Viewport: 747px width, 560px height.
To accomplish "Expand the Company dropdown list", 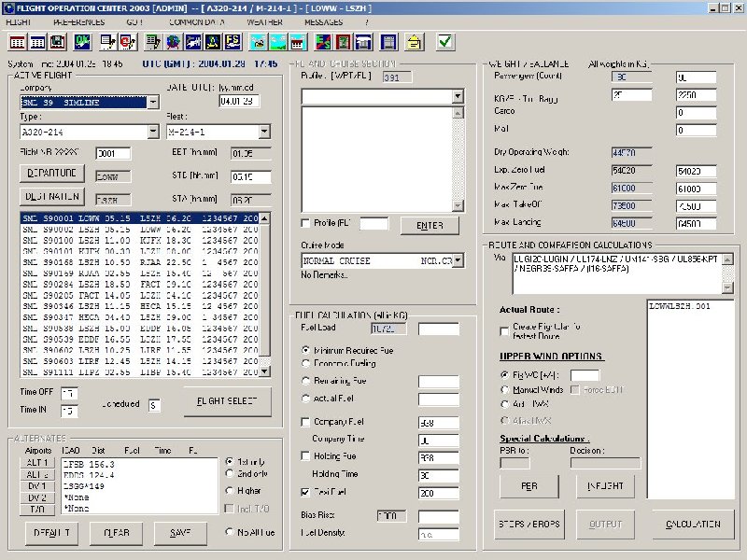I will click(x=153, y=103).
